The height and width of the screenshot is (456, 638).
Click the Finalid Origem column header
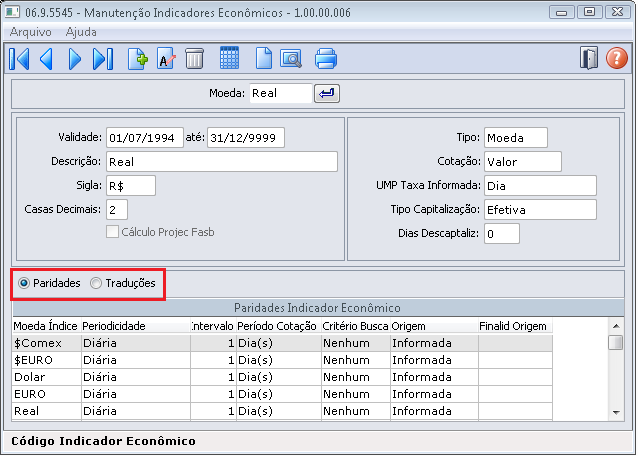click(515, 326)
